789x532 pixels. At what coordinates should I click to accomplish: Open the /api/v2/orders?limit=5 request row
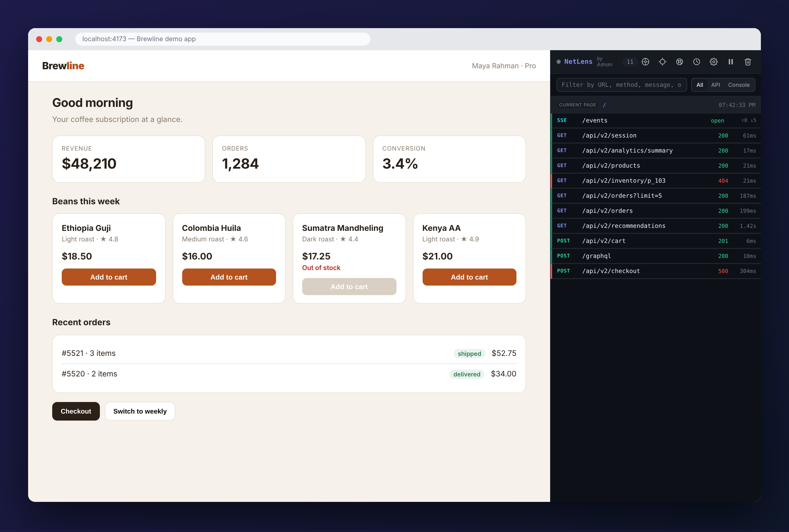pos(655,195)
